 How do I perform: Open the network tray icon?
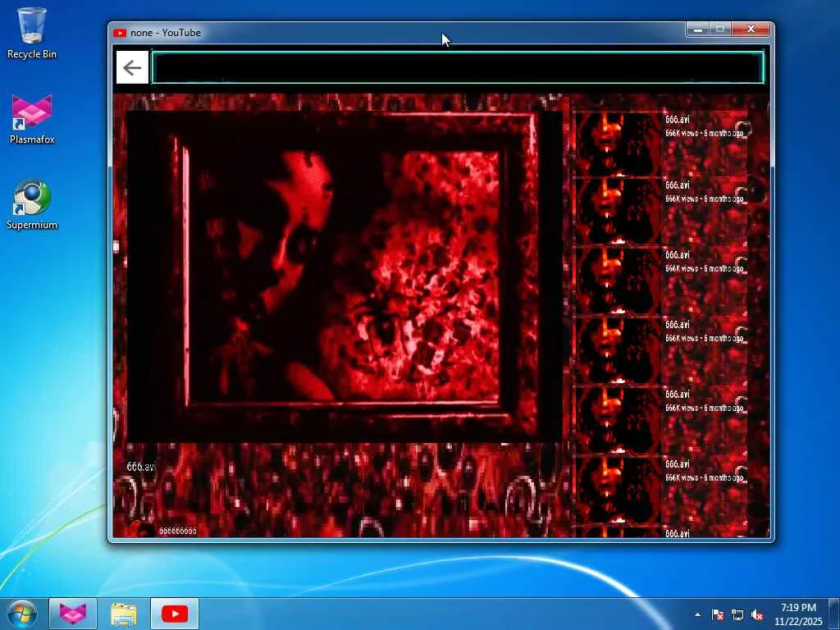(737, 614)
